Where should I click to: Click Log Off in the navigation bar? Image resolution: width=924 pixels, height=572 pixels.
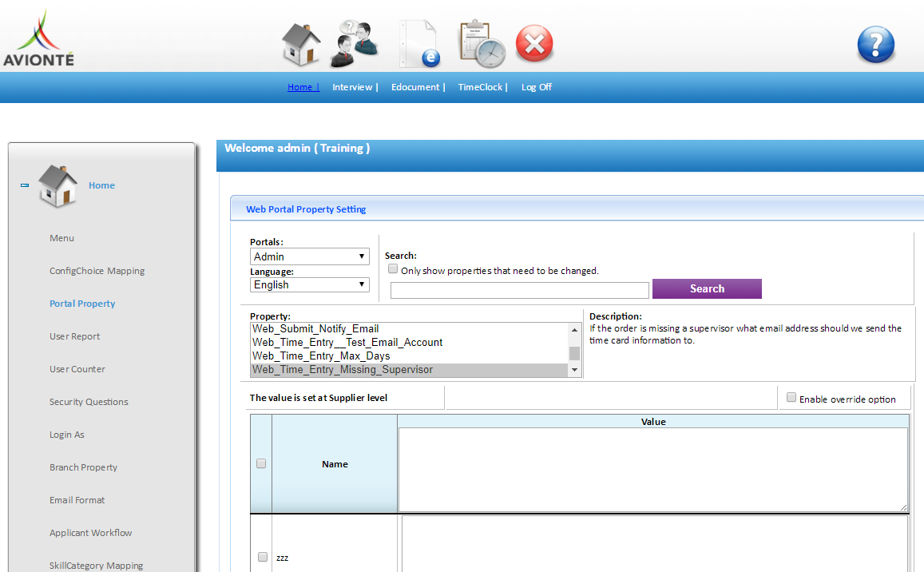[x=537, y=87]
